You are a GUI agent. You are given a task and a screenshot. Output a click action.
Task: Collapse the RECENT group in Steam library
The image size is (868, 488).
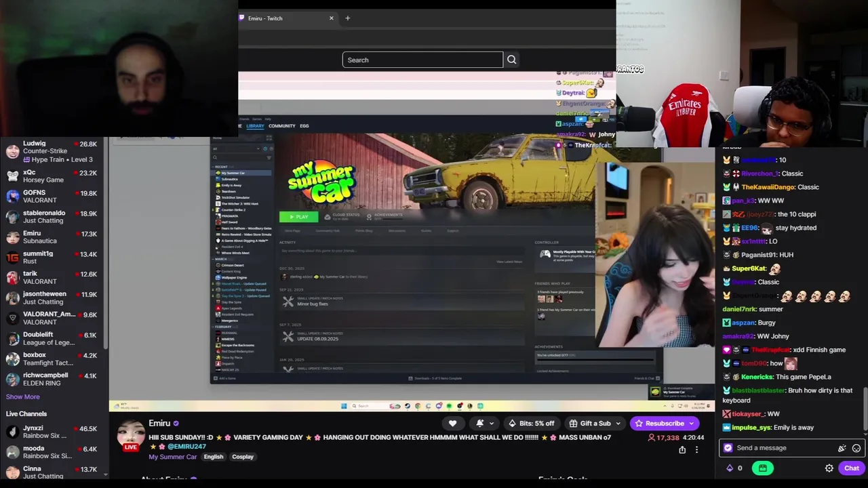221,167
